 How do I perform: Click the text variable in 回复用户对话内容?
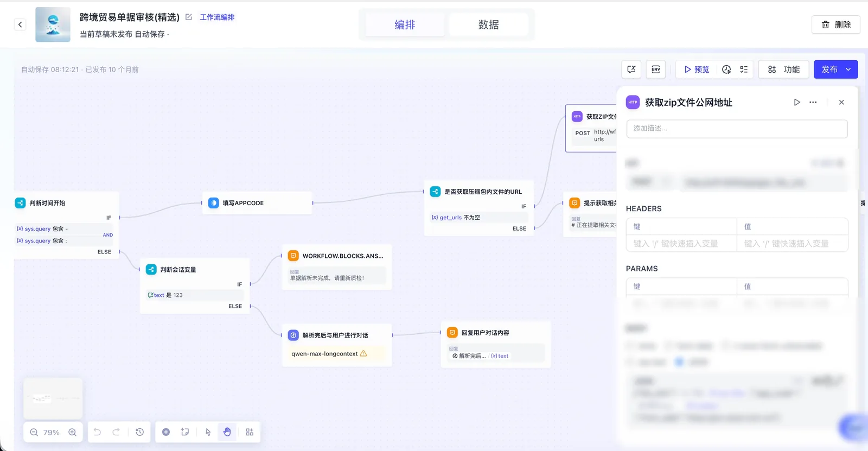500,356
